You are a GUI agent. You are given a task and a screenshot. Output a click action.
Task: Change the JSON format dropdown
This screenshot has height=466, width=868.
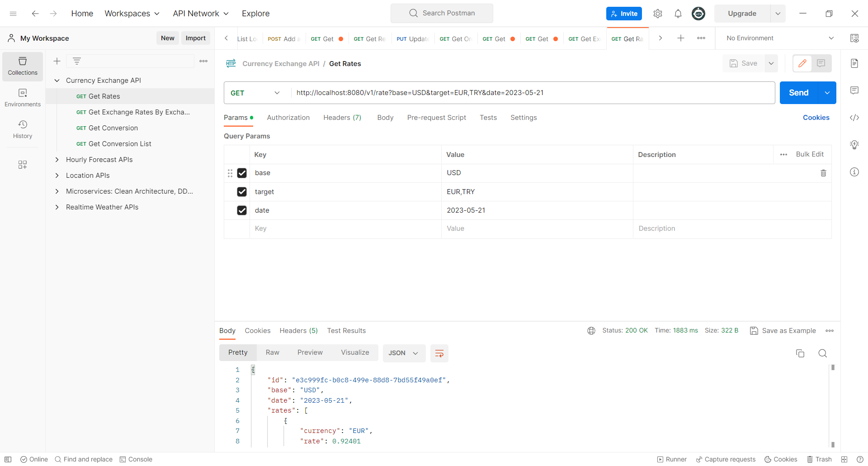404,353
